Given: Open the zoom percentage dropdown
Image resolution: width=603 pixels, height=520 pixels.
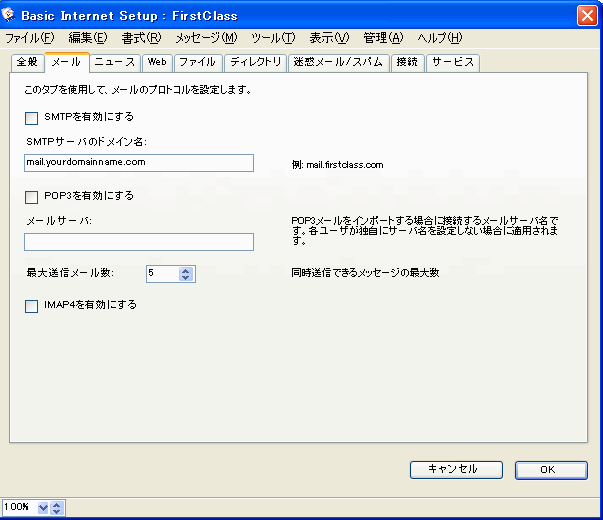Looking at the screenshot, I should tap(43, 508).
